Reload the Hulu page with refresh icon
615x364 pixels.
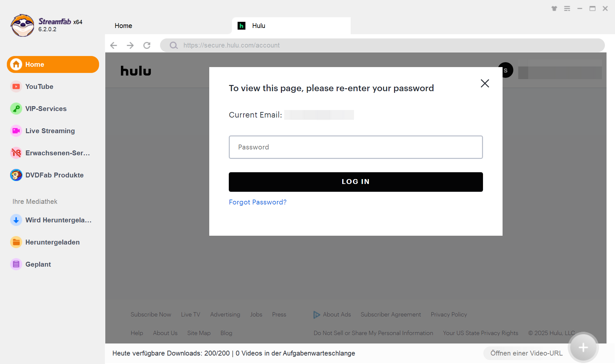point(147,45)
